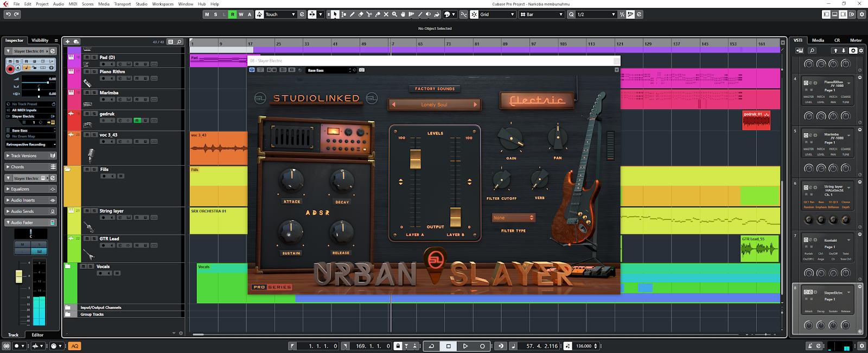Open the Grid snap type dropdown
Image resolution: width=868 pixels, height=353 pixels.
click(x=497, y=15)
